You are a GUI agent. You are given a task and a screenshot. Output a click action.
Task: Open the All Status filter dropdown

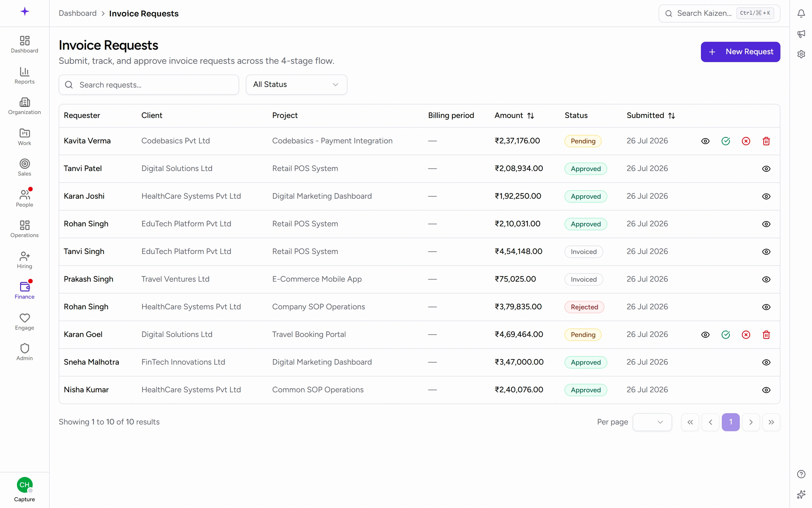click(x=296, y=85)
